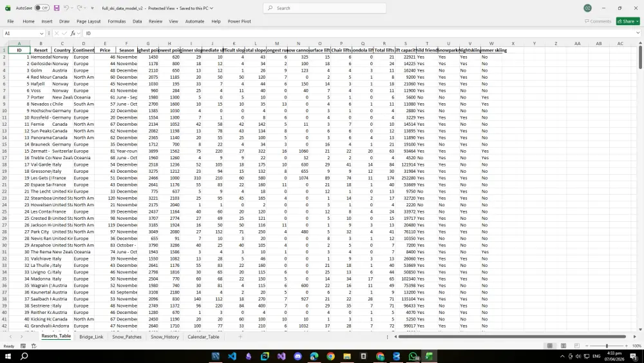The image size is (644, 363).
Task: Click the next sheet navigation arrow
Action: click(21, 337)
